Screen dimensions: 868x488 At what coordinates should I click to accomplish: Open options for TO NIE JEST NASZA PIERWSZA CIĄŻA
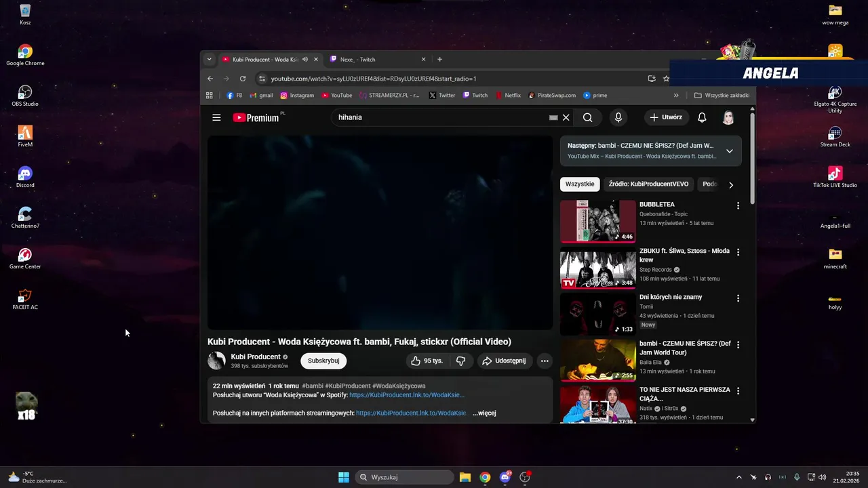pyautogui.click(x=738, y=391)
